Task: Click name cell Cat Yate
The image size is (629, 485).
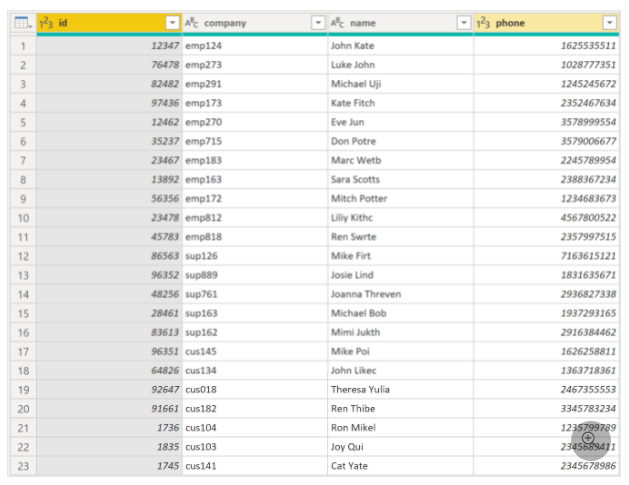Action: click(x=401, y=466)
